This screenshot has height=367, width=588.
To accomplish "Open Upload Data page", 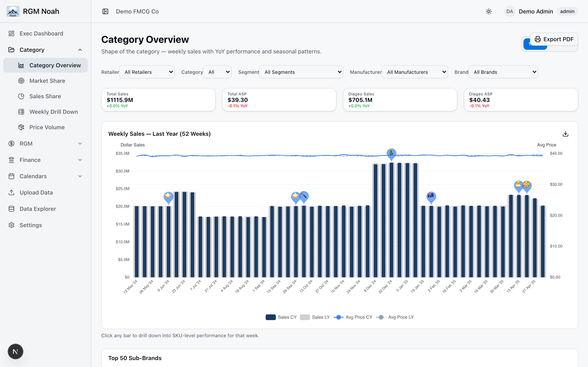I will pos(36,192).
